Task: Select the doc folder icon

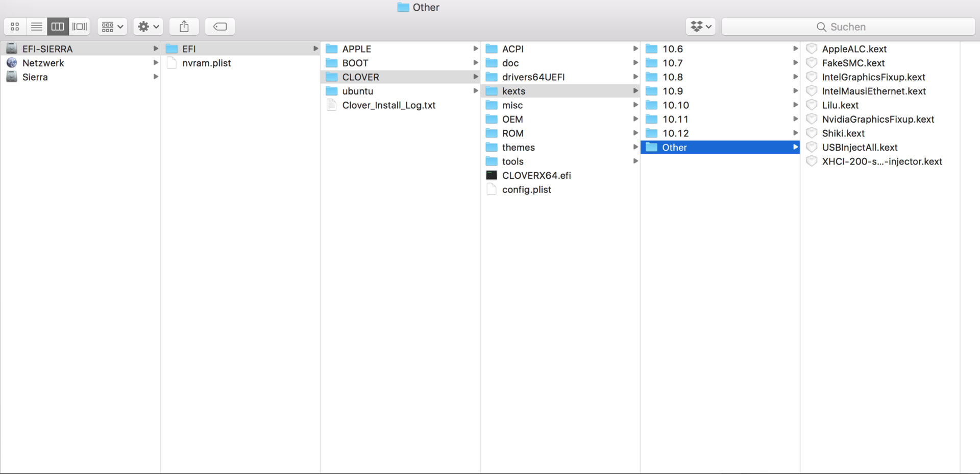Action: pos(492,63)
